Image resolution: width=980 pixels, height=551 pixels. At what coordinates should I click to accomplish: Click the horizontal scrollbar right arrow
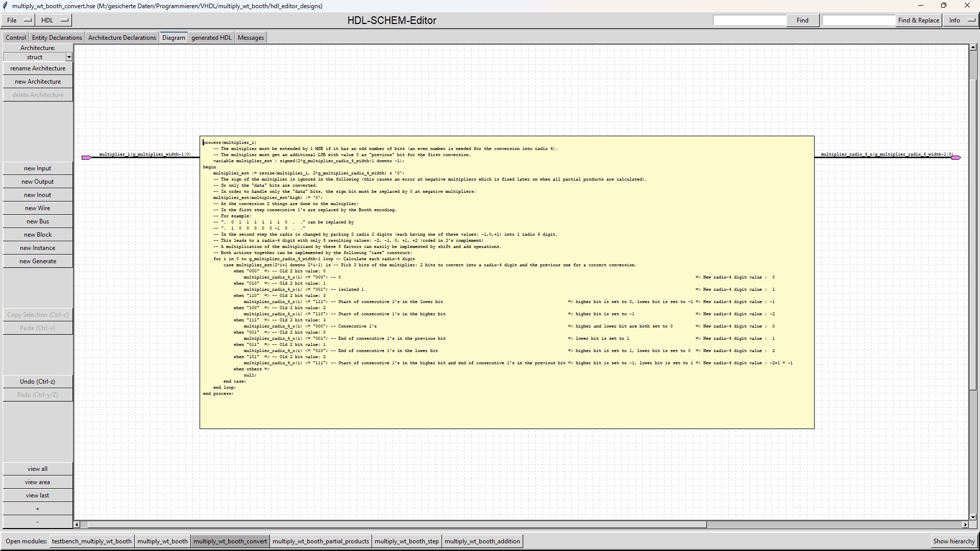tap(965, 524)
